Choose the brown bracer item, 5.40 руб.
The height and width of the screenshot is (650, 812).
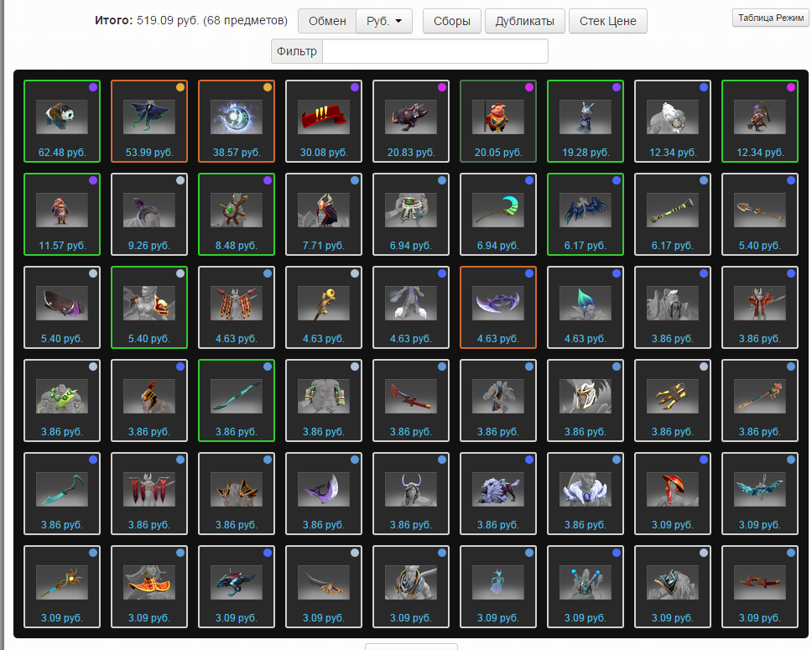coord(62,308)
